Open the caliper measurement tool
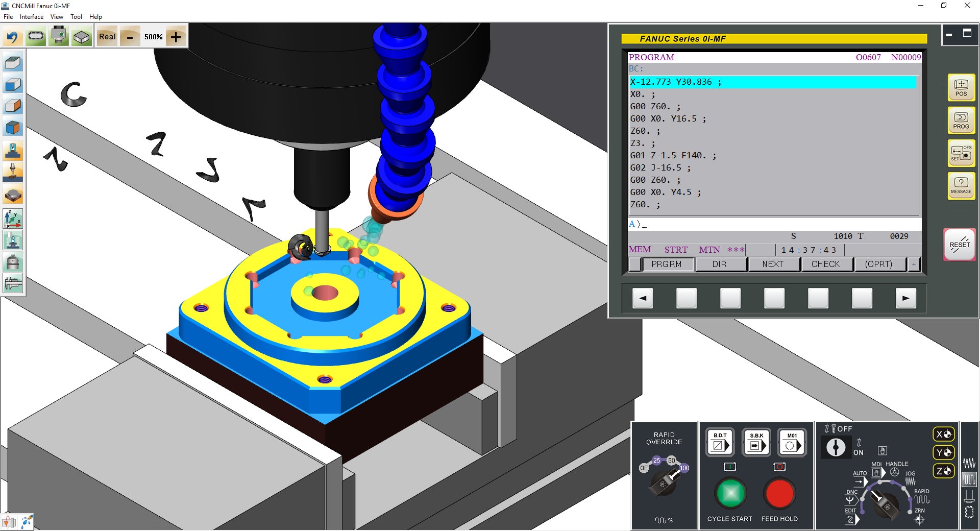Image resolution: width=980 pixels, height=531 pixels. pyautogui.click(x=13, y=283)
